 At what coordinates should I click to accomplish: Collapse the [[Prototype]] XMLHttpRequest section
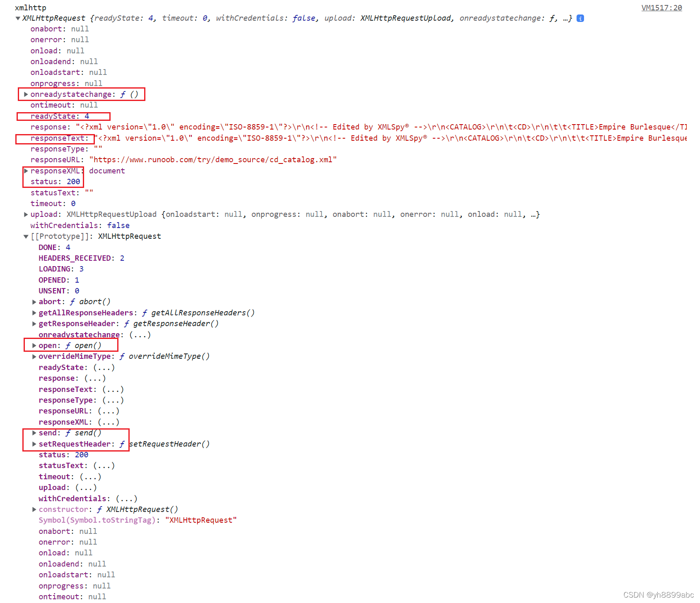point(26,236)
